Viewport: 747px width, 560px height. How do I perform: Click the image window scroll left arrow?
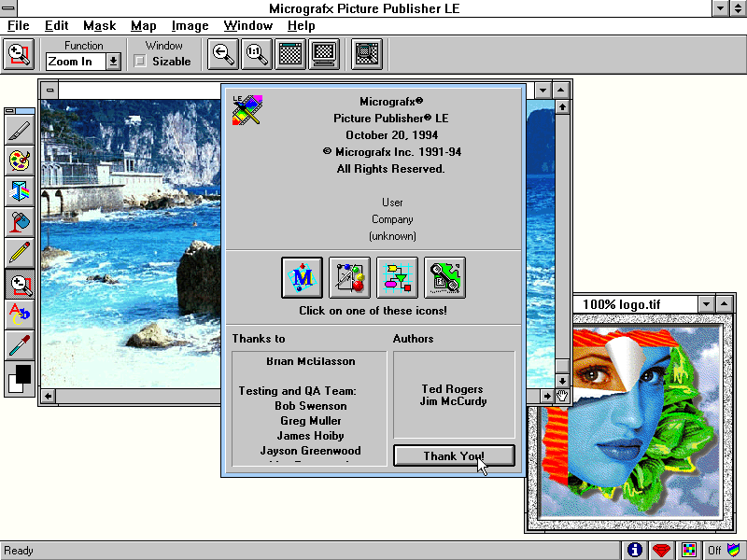tap(49, 396)
